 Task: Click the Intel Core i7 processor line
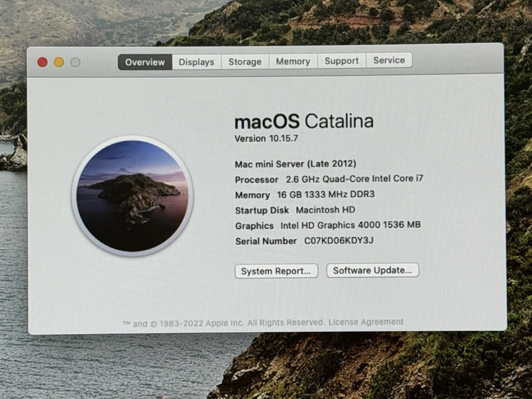(x=329, y=179)
